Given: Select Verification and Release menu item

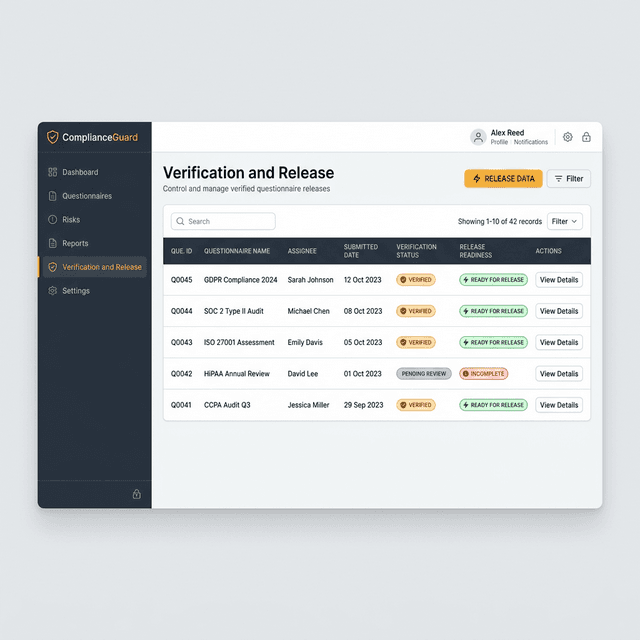Looking at the screenshot, I should 94,267.
